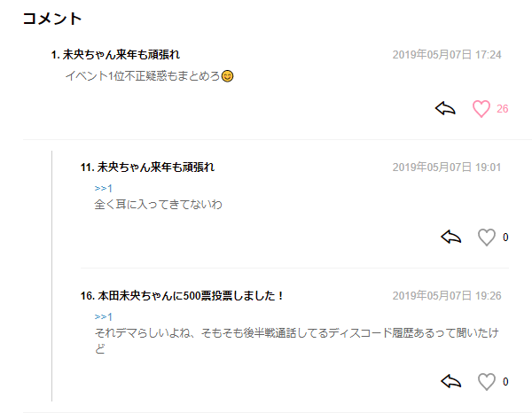Click reply arrow on comment 11

pos(451,237)
